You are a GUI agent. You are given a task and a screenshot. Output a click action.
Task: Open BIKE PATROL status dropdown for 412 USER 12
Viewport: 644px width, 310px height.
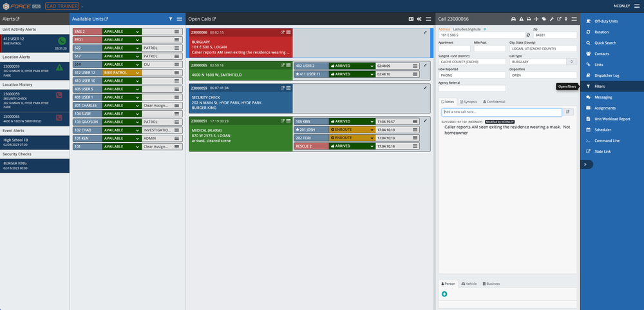(122, 73)
